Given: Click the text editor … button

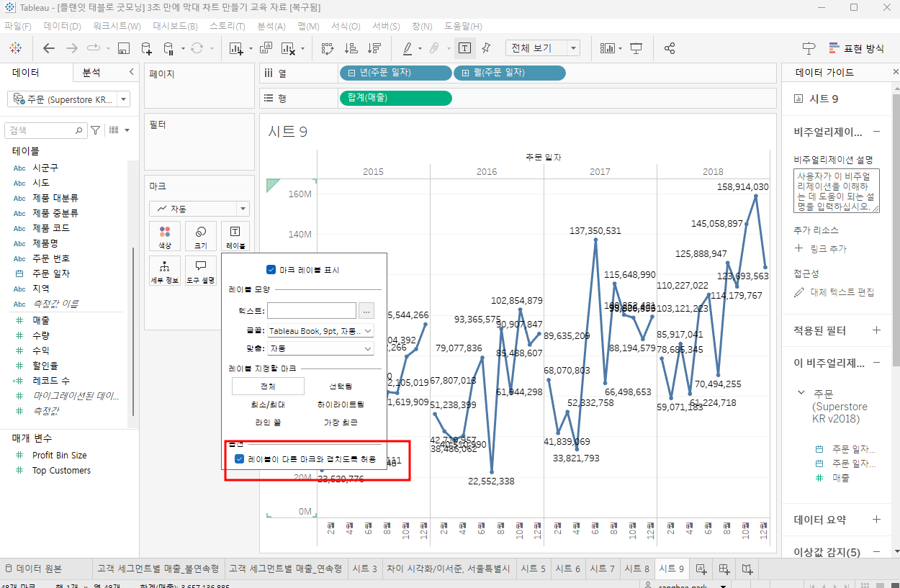Looking at the screenshot, I should pyautogui.click(x=366, y=311).
